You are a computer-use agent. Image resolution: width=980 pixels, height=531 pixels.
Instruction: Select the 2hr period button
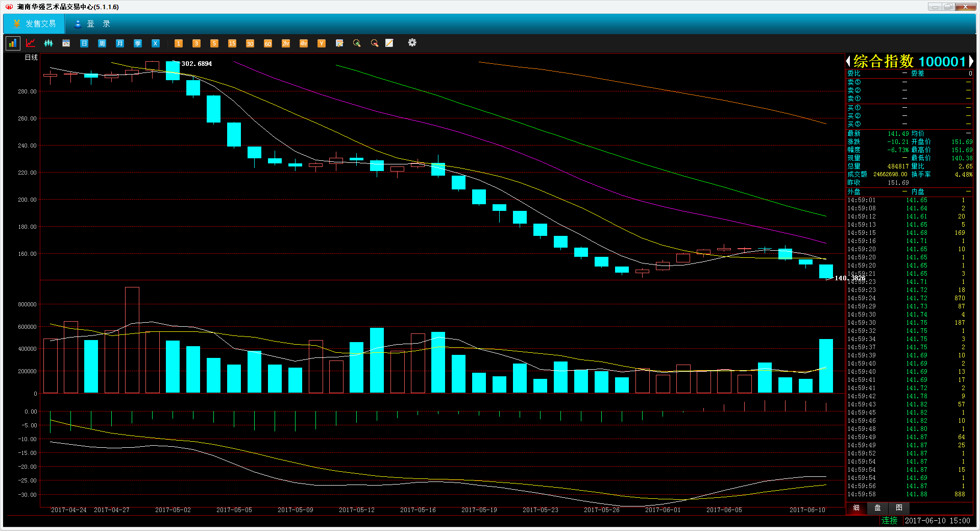[286, 43]
